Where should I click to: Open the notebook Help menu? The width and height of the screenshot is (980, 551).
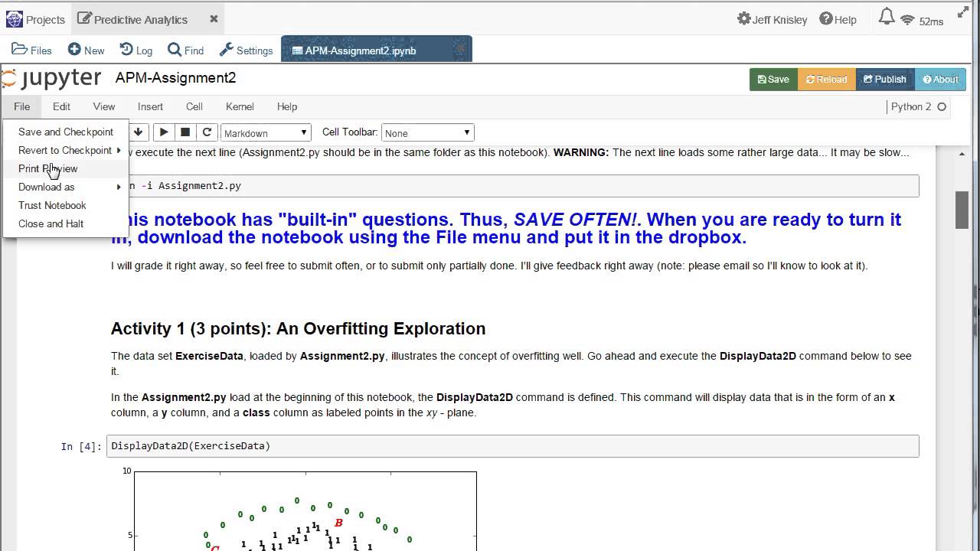(x=287, y=106)
